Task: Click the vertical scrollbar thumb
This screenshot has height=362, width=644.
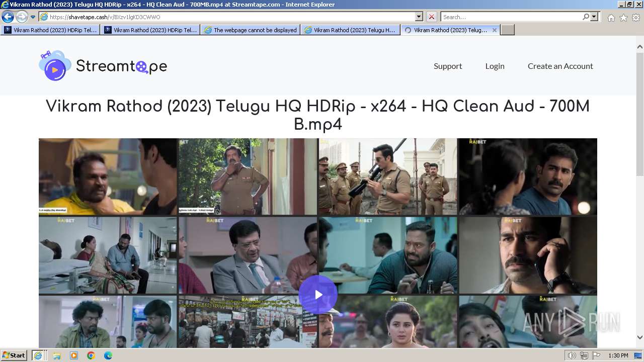Action: click(640, 114)
